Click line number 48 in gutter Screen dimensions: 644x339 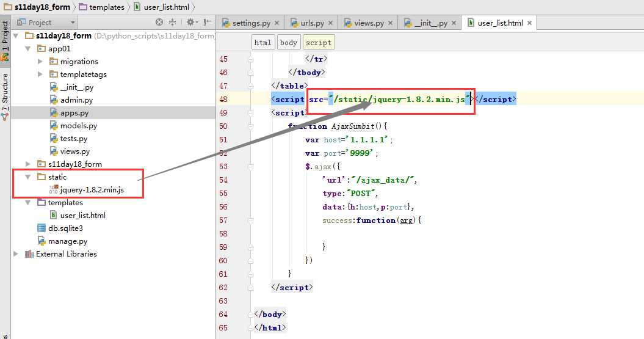tap(223, 100)
